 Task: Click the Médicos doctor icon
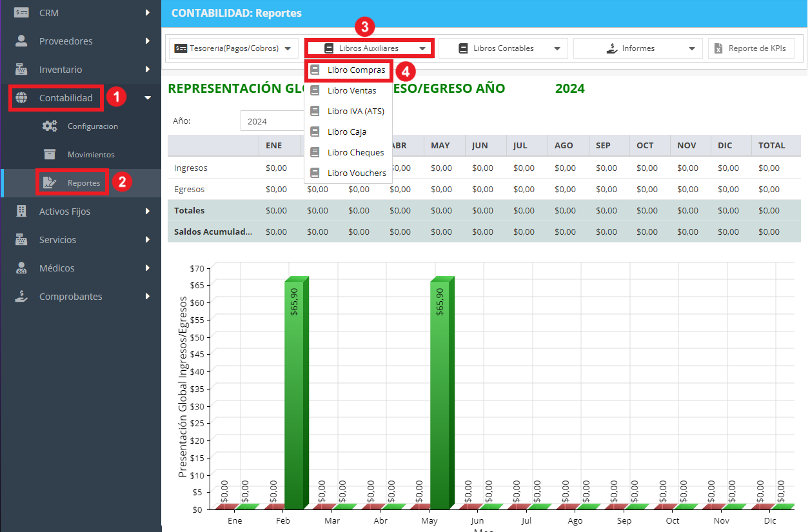21,268
